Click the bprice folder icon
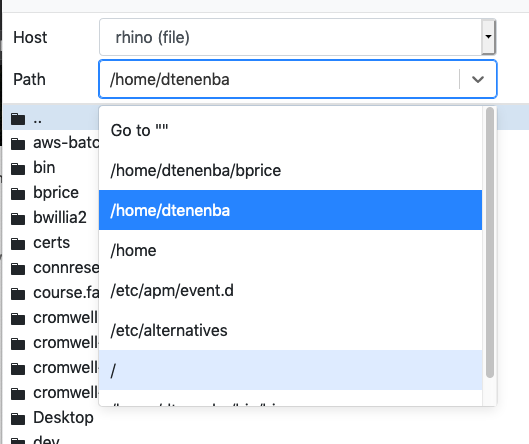The width and height of the screenshot is (529, 444). point(18,194)
